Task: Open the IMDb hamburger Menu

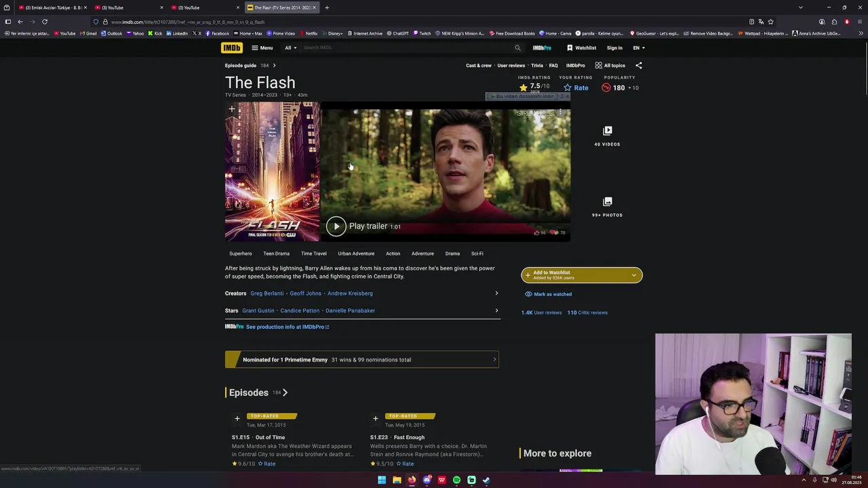Action: pyautogui.click(x=262, y=47)
